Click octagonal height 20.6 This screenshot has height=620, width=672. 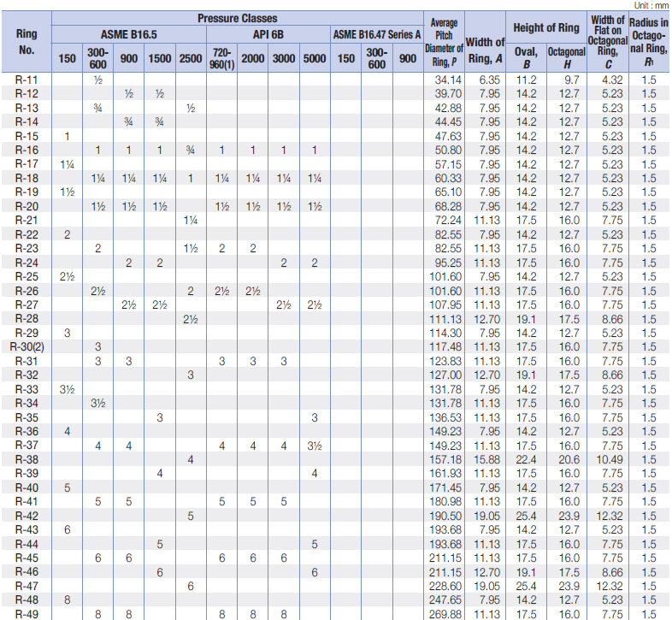pyautogui.click(x=569, y=459)
